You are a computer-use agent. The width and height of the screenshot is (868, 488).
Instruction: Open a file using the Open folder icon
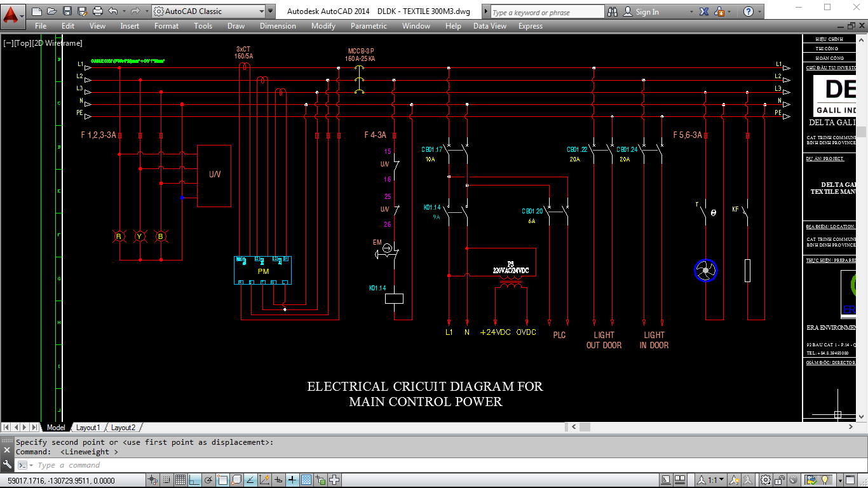pyautogui.click(x=51, y=11)
